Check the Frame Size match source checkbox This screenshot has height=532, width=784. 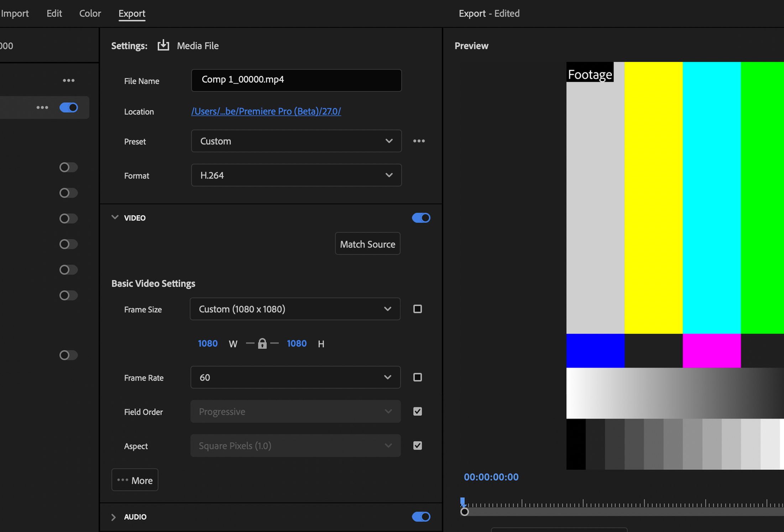[x=418, y=309]
